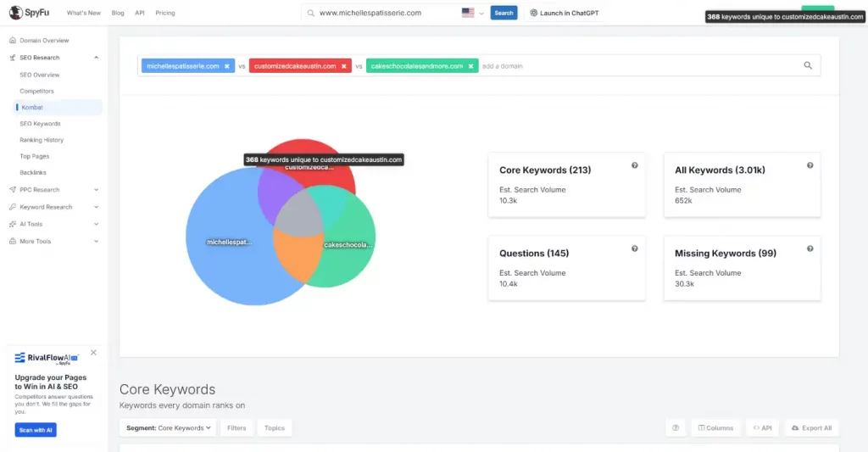Go to Domain Overview

coord(44,41)
